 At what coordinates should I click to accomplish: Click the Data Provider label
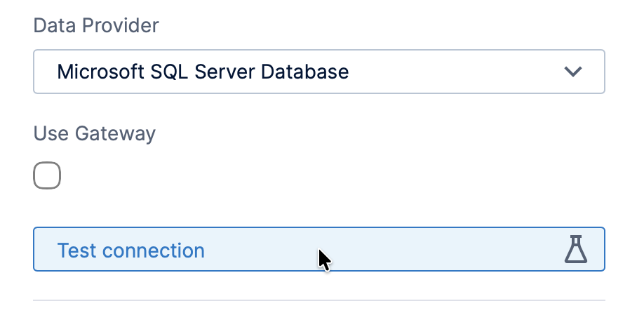[95, 25]
